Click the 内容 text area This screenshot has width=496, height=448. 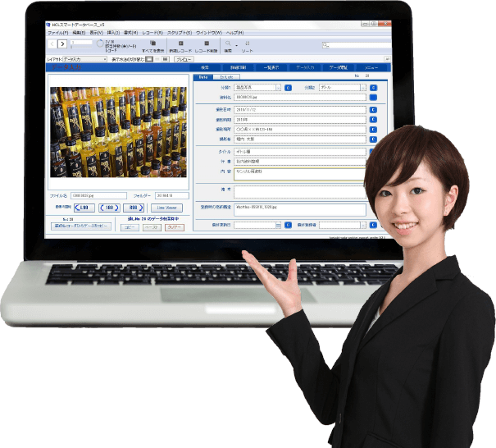tap(299, 175)
